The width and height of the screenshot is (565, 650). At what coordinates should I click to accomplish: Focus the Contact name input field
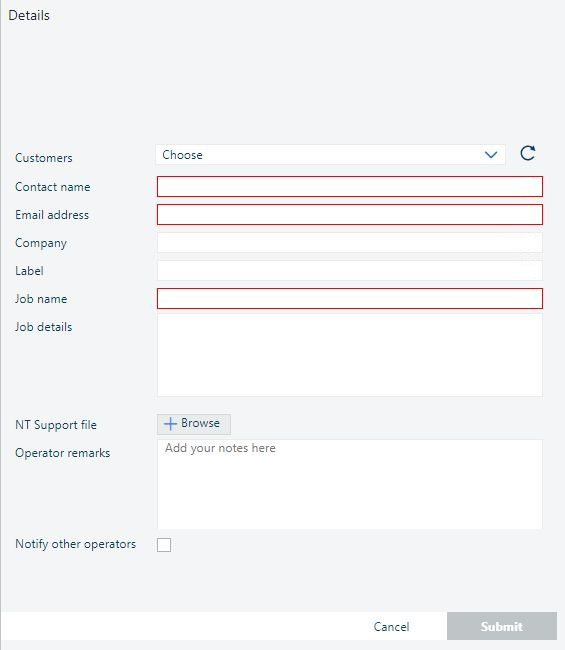coord(349,187)
